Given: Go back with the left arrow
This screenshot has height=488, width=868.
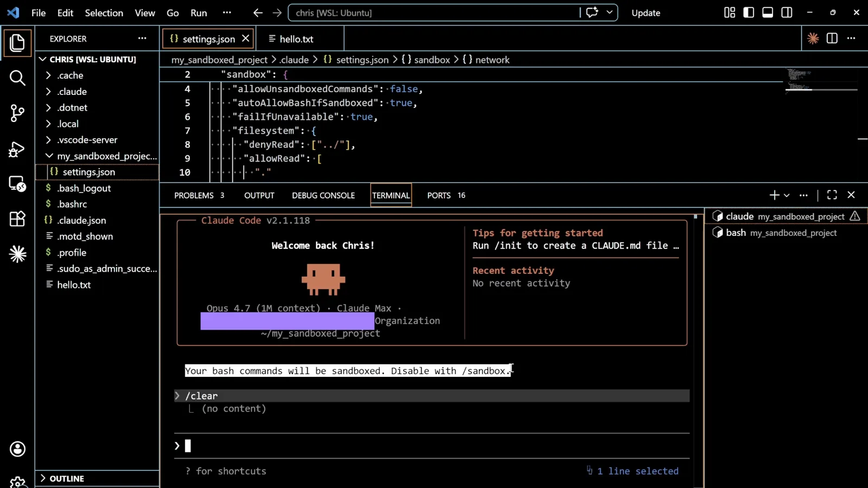Looking at the screenshot, I should (258, 12).
